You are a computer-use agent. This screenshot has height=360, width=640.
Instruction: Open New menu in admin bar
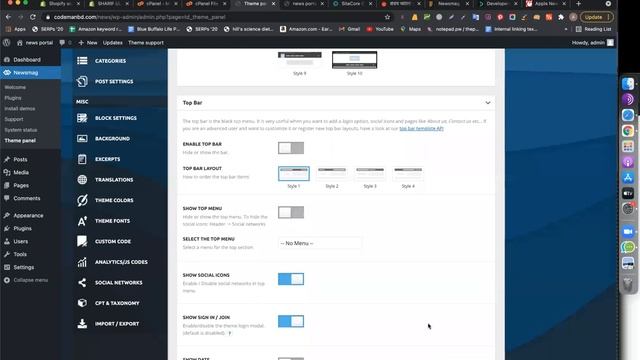pos(88,42)
